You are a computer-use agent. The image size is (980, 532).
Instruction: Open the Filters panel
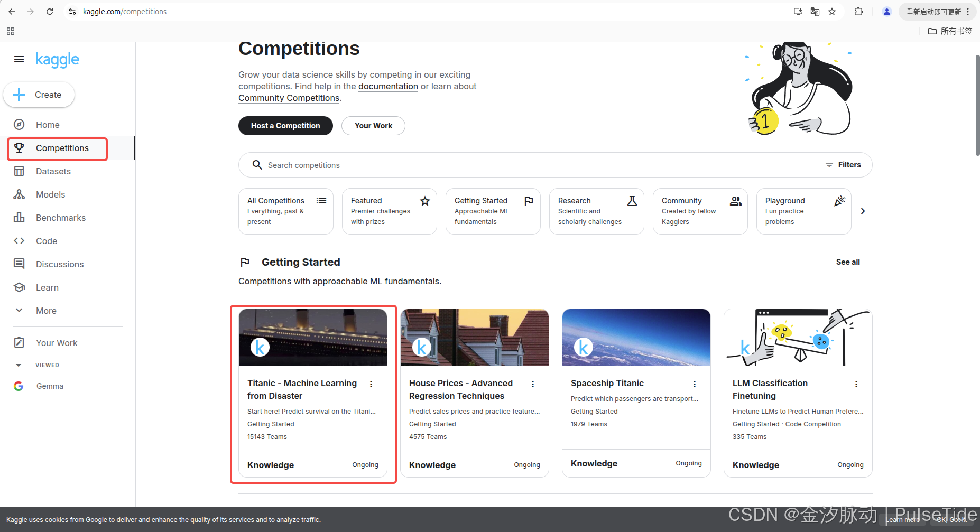click(843, 165)
